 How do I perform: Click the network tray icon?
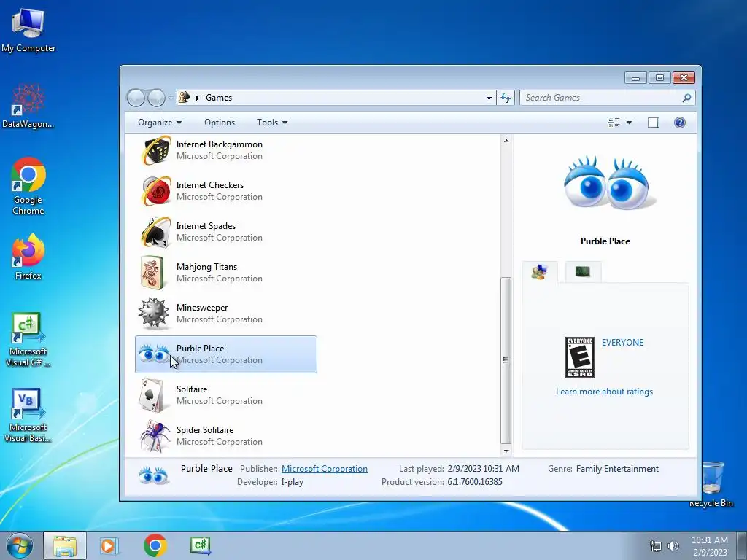(x=656, y=546)
